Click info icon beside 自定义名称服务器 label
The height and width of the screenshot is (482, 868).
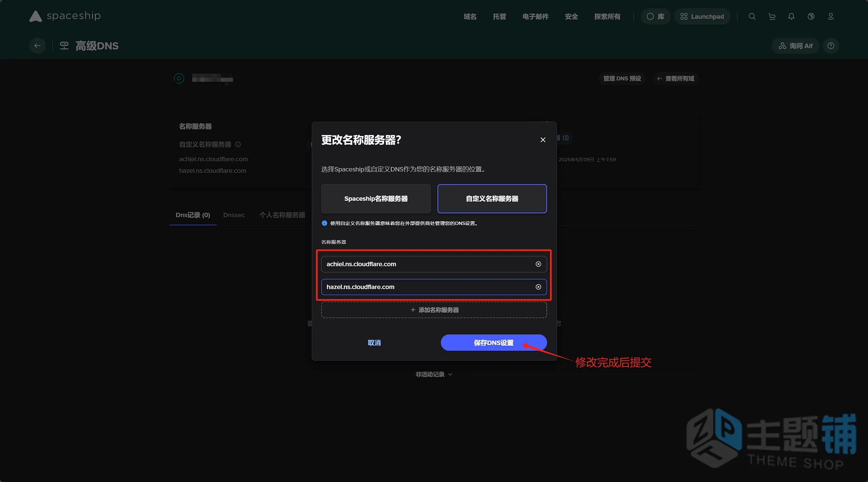point(238,145)
